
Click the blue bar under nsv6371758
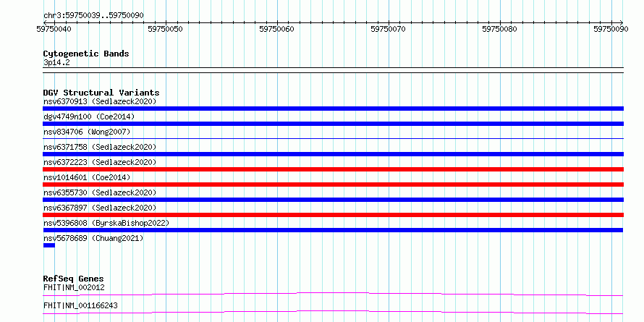click(x=333, y=154)
